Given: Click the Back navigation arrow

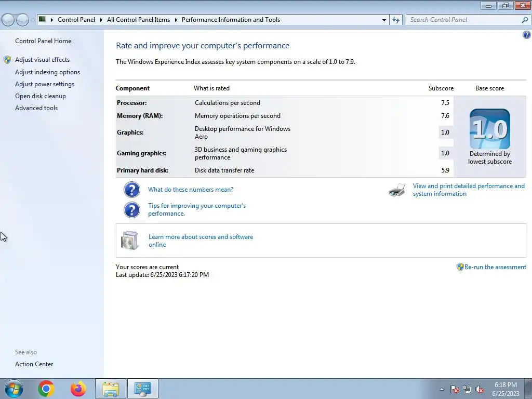Looking at the screenshot, I should pyautogui.click(x=8, y=20).
